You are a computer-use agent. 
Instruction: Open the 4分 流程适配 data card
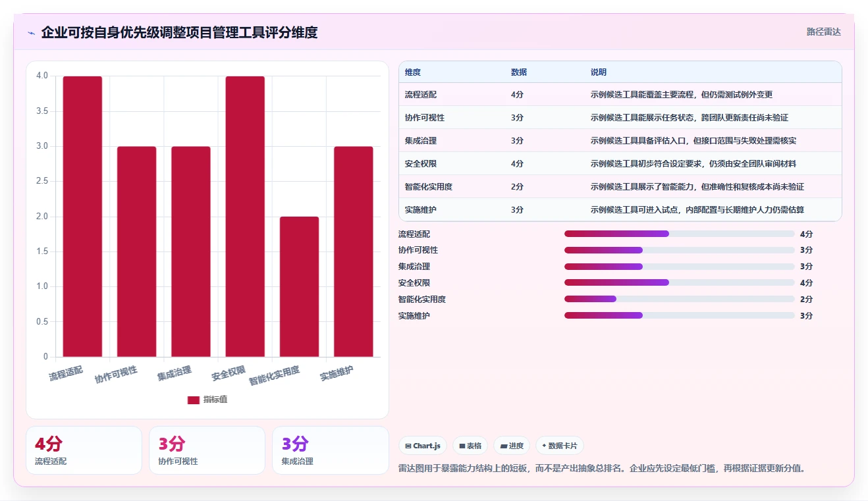pos(84,450)
